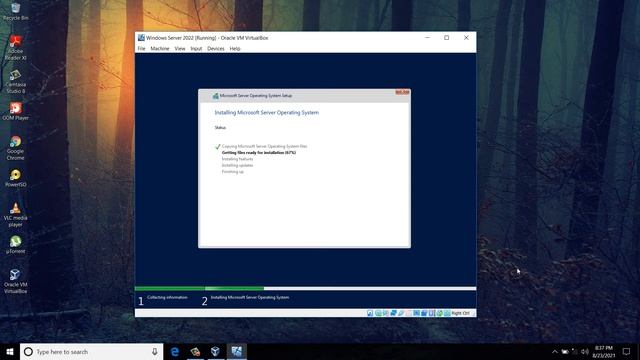Viewport: 640px width, 360px height.
Task: Click the mouse integration status icon
Action: 439,313
